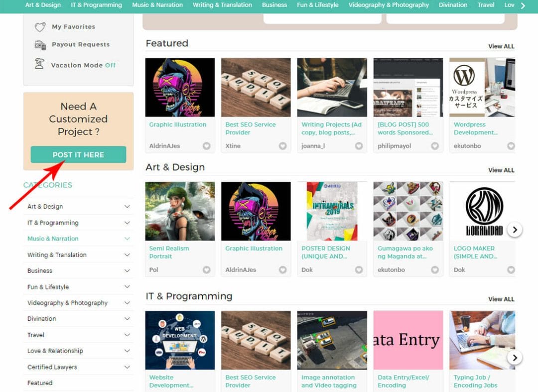Favorite the AldrinAJes Graphic Illustration in Featured
This screenshot has height=392, width=538.
(207, 146)
